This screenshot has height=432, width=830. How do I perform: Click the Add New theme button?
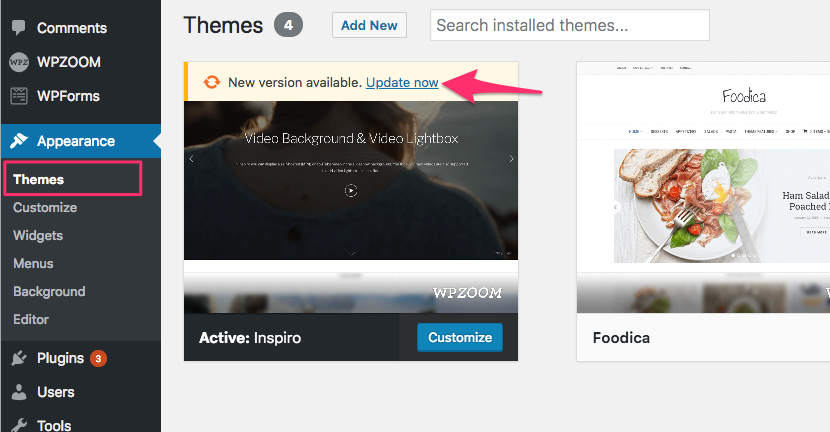click(369, 25)
